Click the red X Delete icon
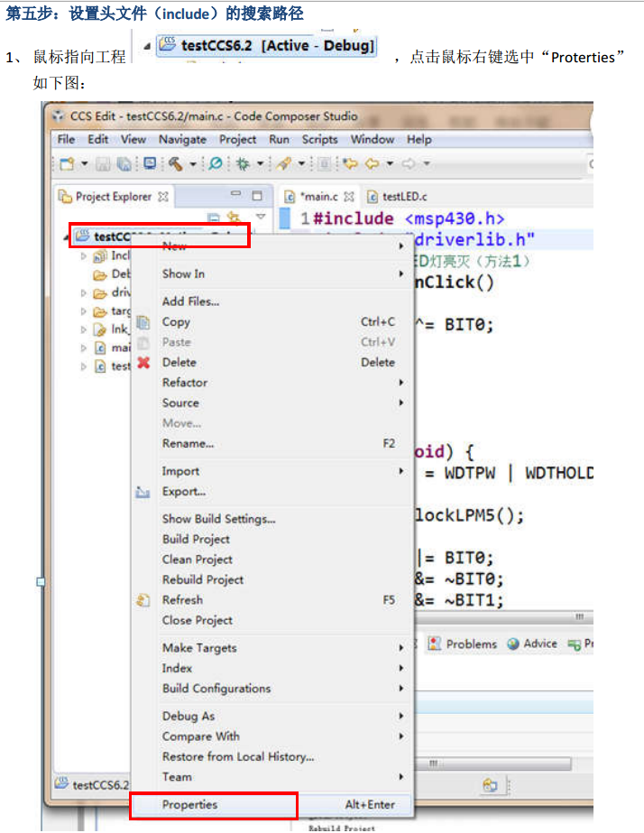This screenshot has width=644, height=833. 143,362
